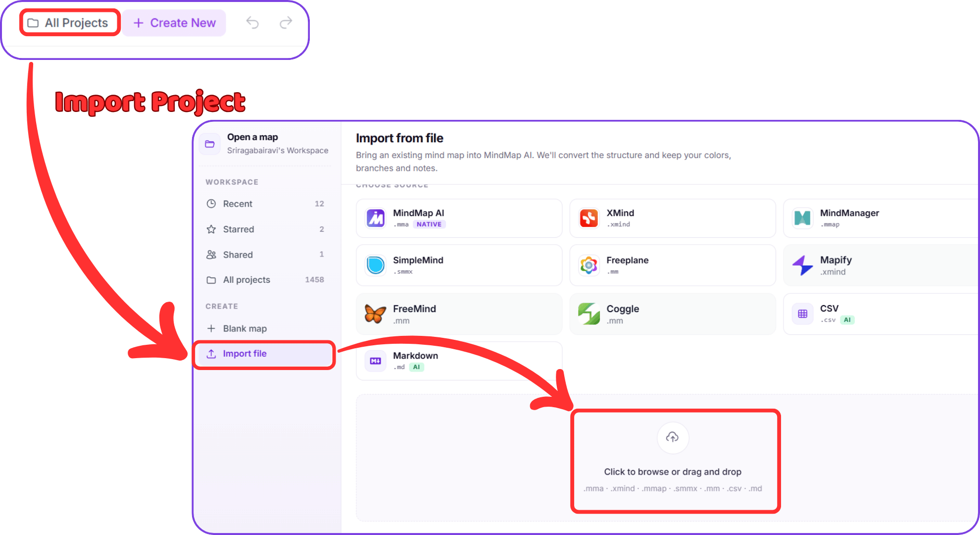This screenshot has width=980, height=535.
Task: Click the supported file extensions line
Action: pos(673,488)
